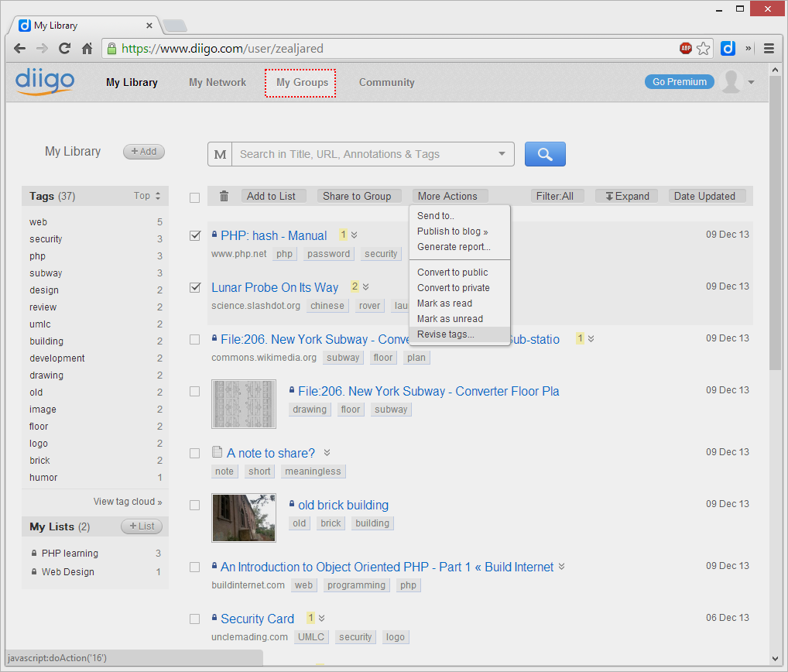Viewport: 788px width, 672px height.
Task: Go to the browser home page icon
Action: click(87, 48)
